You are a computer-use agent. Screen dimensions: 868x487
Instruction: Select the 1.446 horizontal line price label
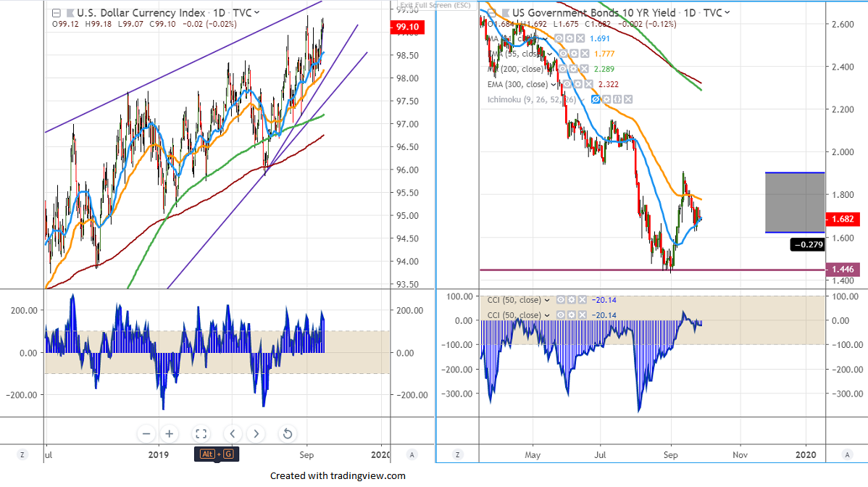(x=843, y=270)
